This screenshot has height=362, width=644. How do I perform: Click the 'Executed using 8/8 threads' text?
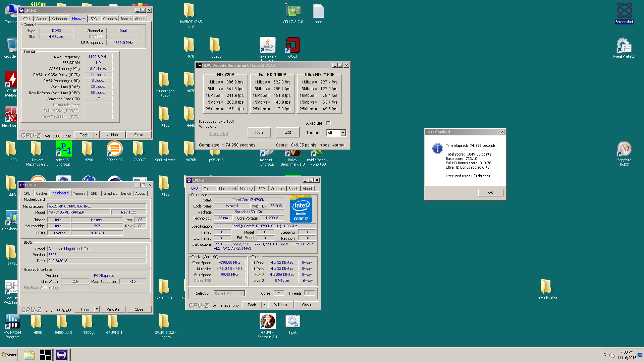pyautogui.click(x=468, y=176)
